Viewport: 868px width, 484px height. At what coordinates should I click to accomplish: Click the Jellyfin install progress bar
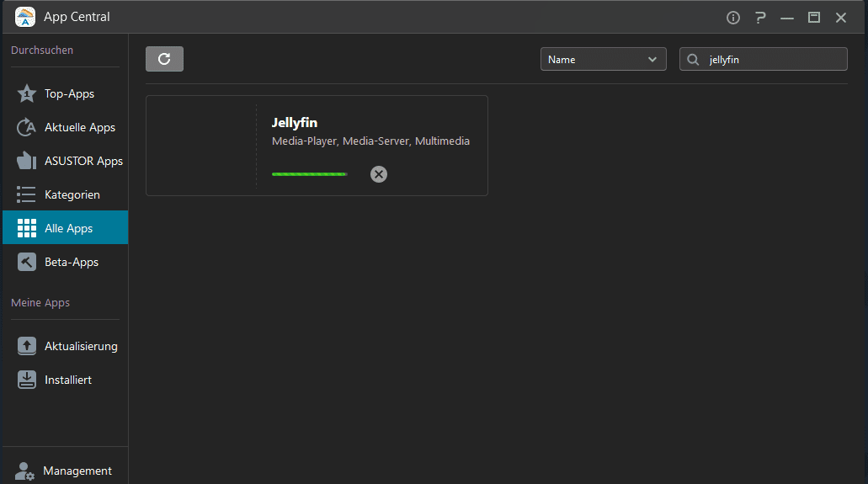click(309, 174)
